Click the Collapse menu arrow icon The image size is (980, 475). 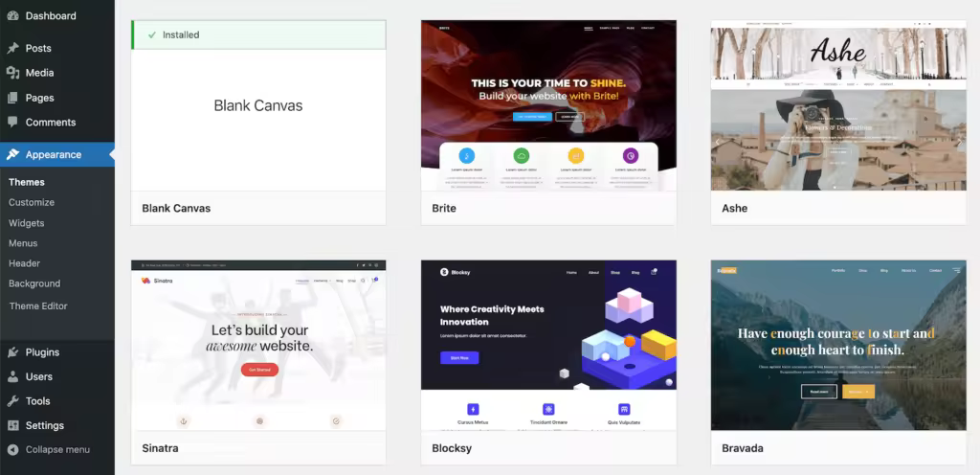coord(12,449)
